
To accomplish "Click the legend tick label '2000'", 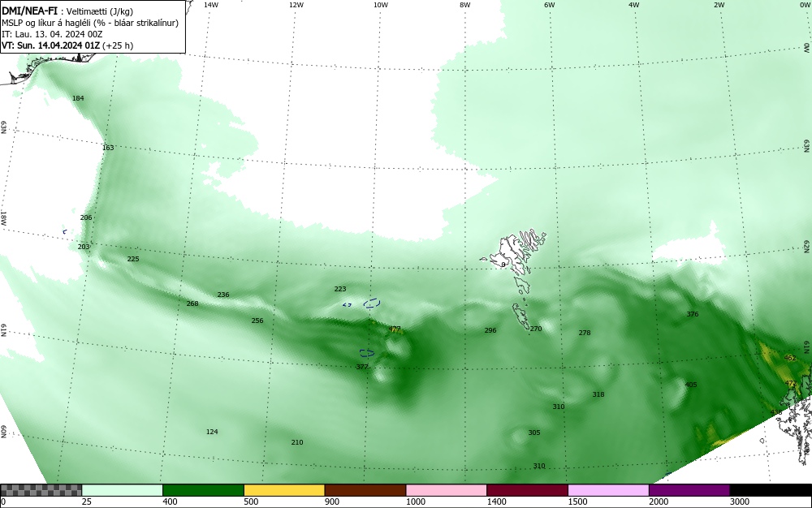I will (659, 502).
